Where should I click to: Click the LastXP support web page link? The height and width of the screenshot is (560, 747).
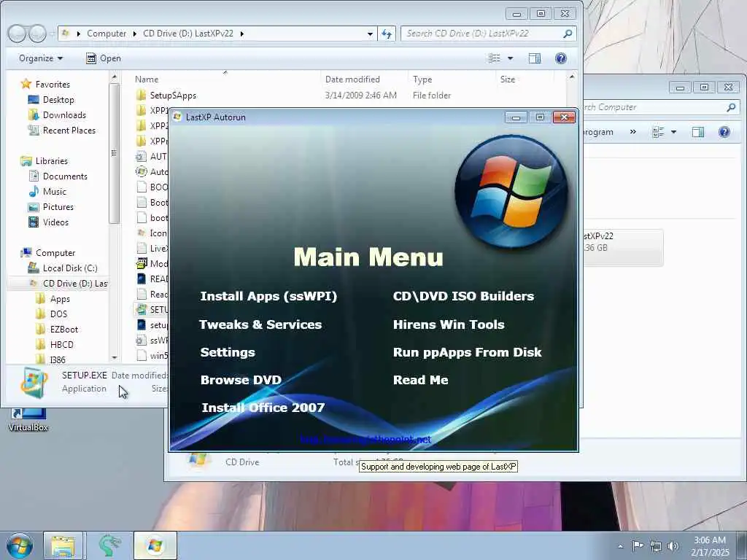365,439
